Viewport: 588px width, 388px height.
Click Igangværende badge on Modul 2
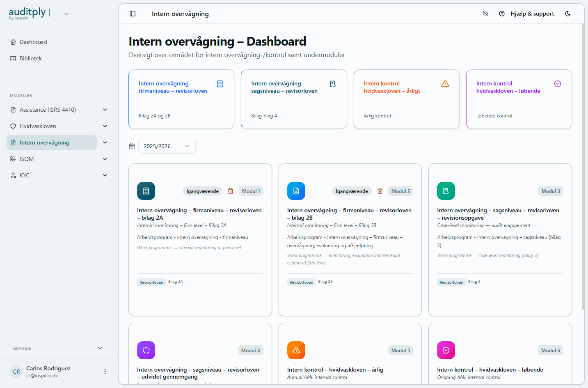[x=352, y=191]
